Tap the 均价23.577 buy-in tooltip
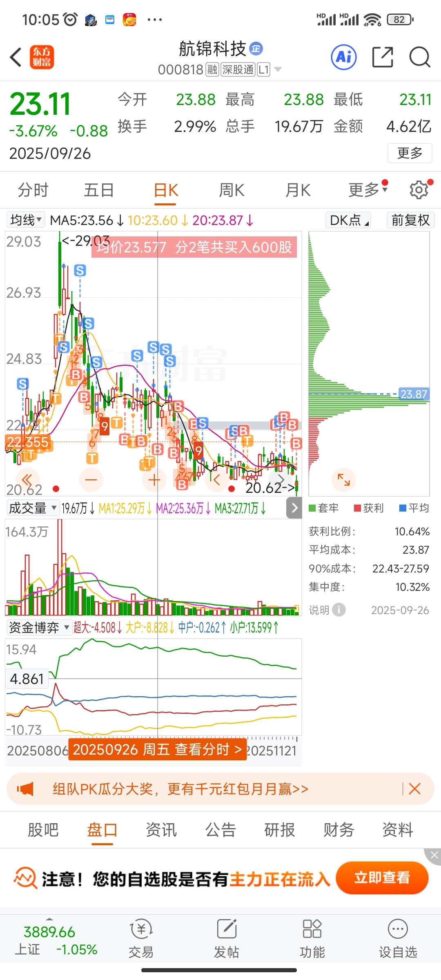441x980 pixels. (x=194, y=247)
